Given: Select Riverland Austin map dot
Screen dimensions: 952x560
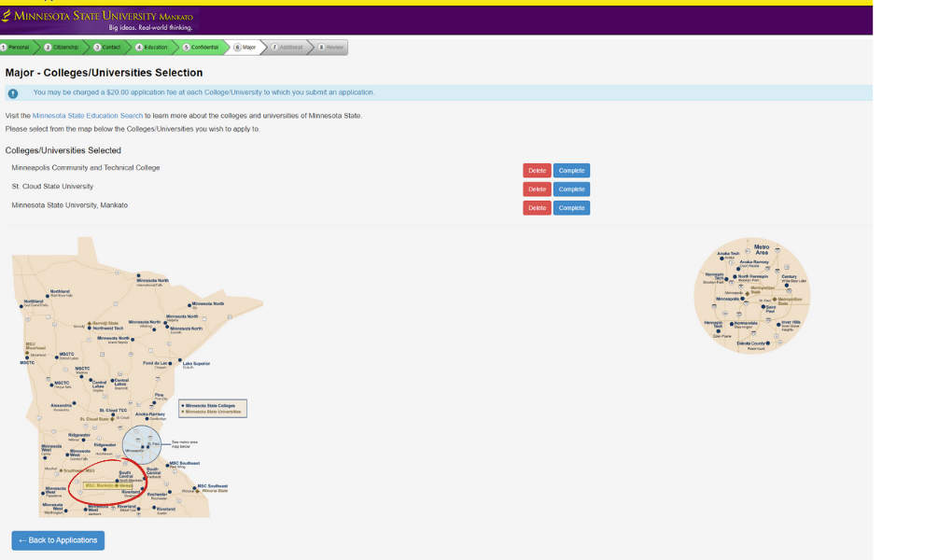Looking at the screenshot, I should 154,507.
